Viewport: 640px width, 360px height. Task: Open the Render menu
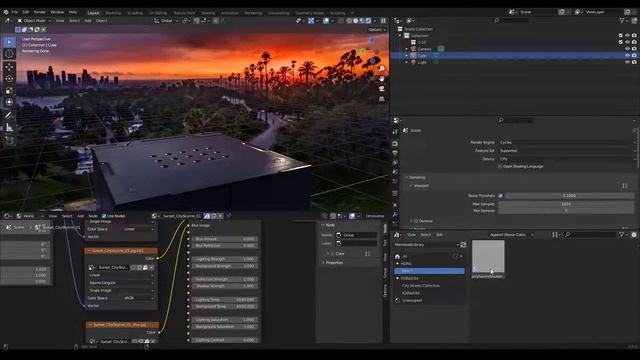pos(40,12)
